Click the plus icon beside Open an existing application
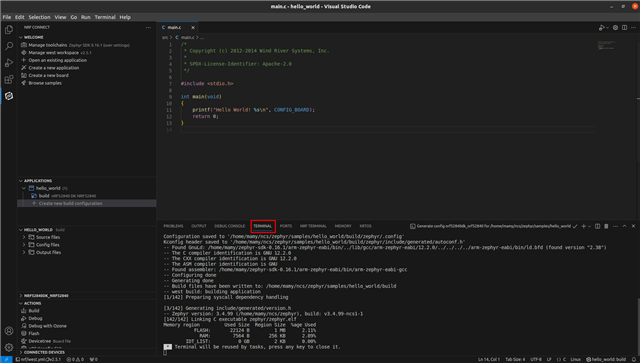The width and height of the screenshot is (640, 363). pyautogui.click(x=24, y=60)
